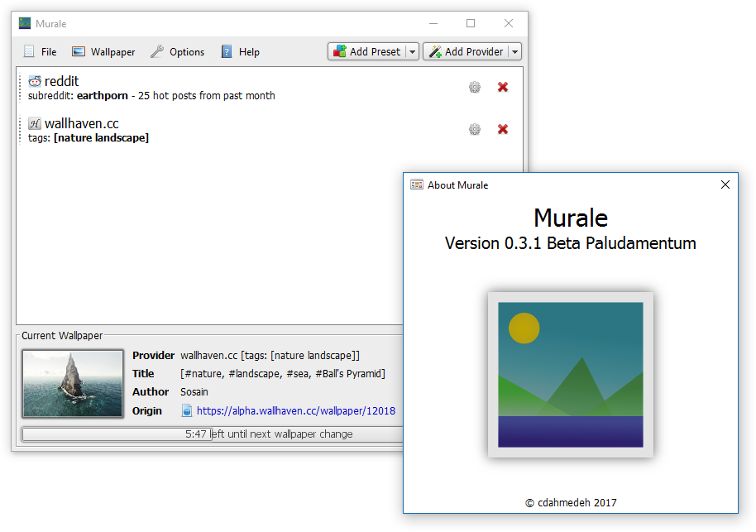
Task: Open the Options menu
Action: [x=178, y=51]
